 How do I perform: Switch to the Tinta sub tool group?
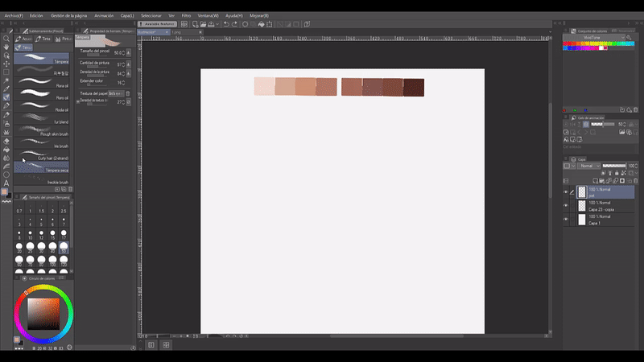pos(43,39)
